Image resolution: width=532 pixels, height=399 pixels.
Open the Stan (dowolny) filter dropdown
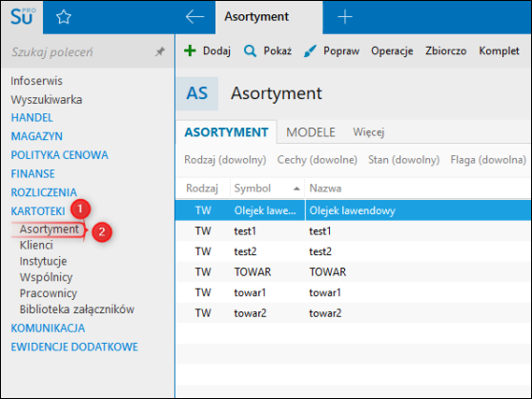[403, 160]
